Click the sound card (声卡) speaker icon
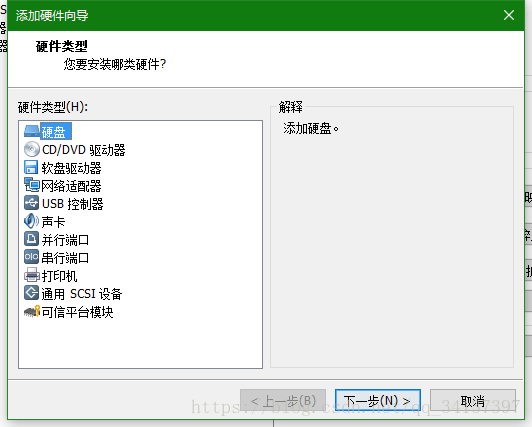 (31, 221)
